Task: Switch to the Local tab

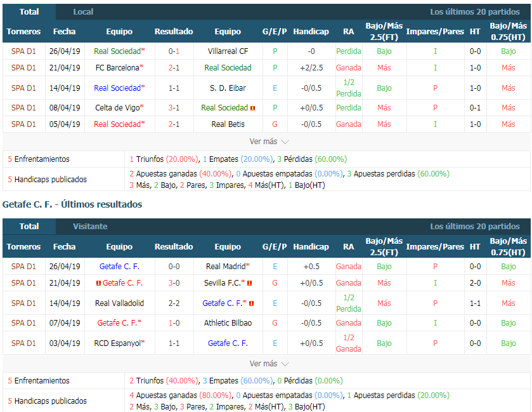Action: click(x=83, y=12)
